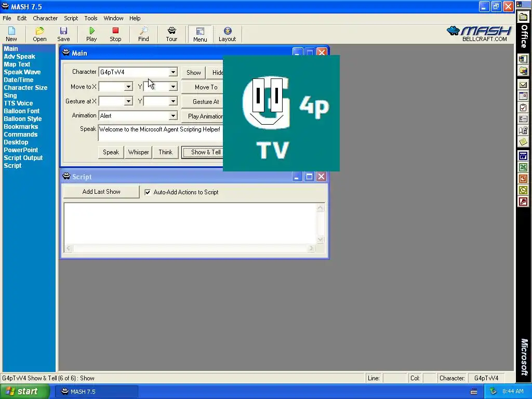This screenshot has height=399, width=532.
Task: Click the Office bar control icon at top
Action: coord(520,4)
